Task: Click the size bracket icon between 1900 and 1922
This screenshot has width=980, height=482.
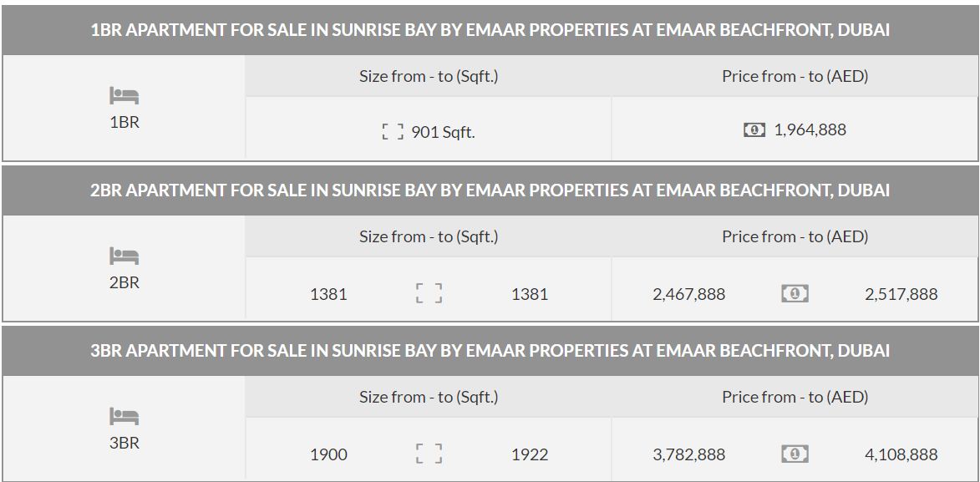Action: point(429,454)
